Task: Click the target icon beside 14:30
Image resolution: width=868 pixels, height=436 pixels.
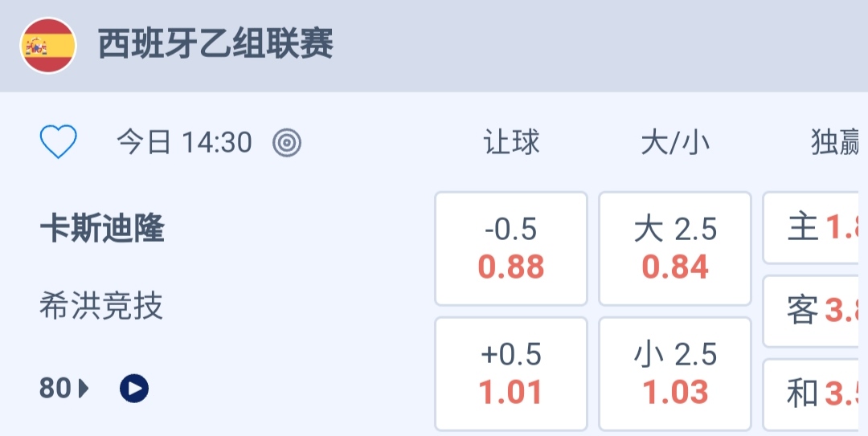Action: pyautogui.click(x=287, y=143)
